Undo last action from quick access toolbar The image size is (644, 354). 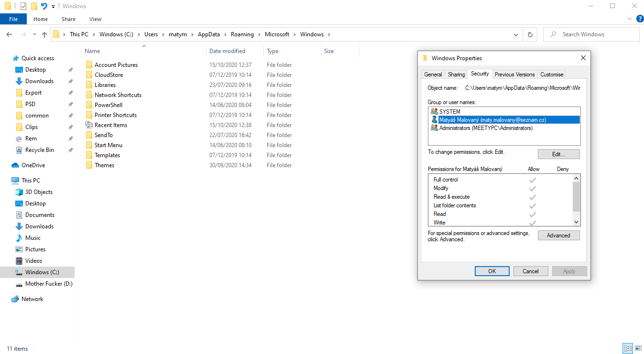click(x=44, y=6)
